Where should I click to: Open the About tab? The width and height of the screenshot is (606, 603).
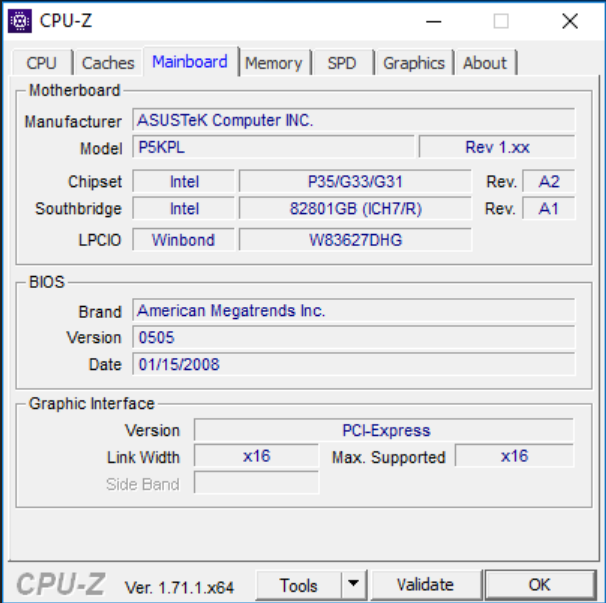(x=485, y=63)
